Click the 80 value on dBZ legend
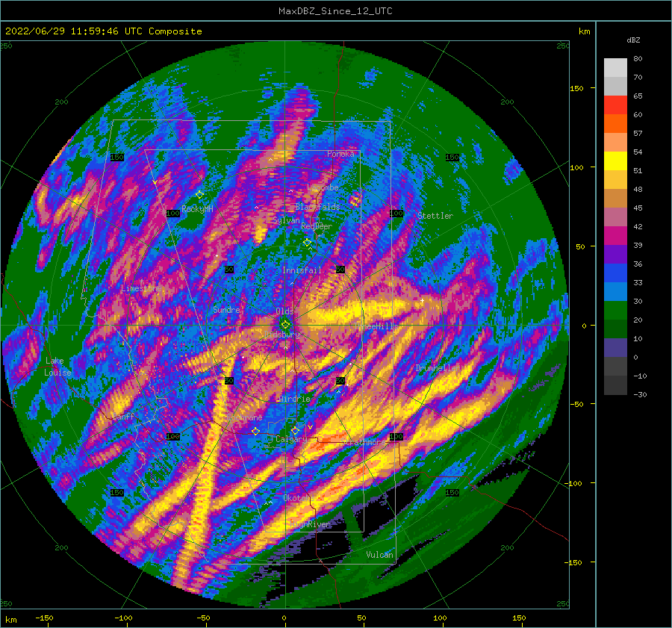672x628 pixels. [638, 59]
